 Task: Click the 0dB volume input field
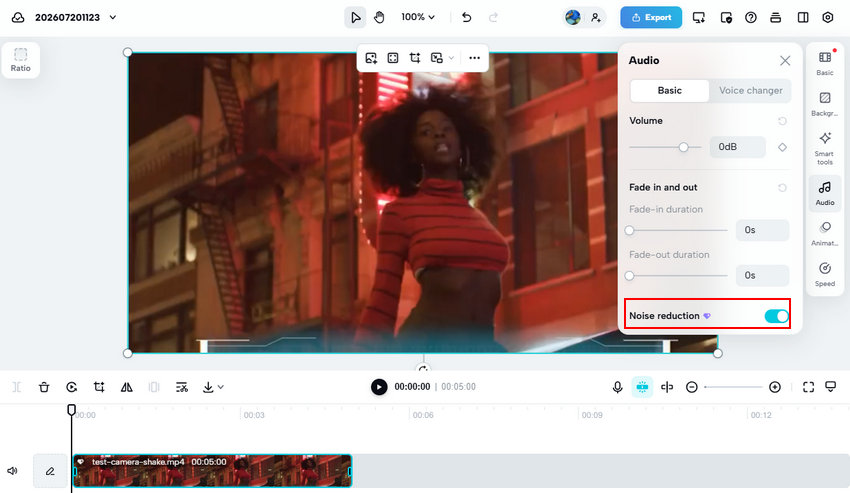(x=737, y=147)
